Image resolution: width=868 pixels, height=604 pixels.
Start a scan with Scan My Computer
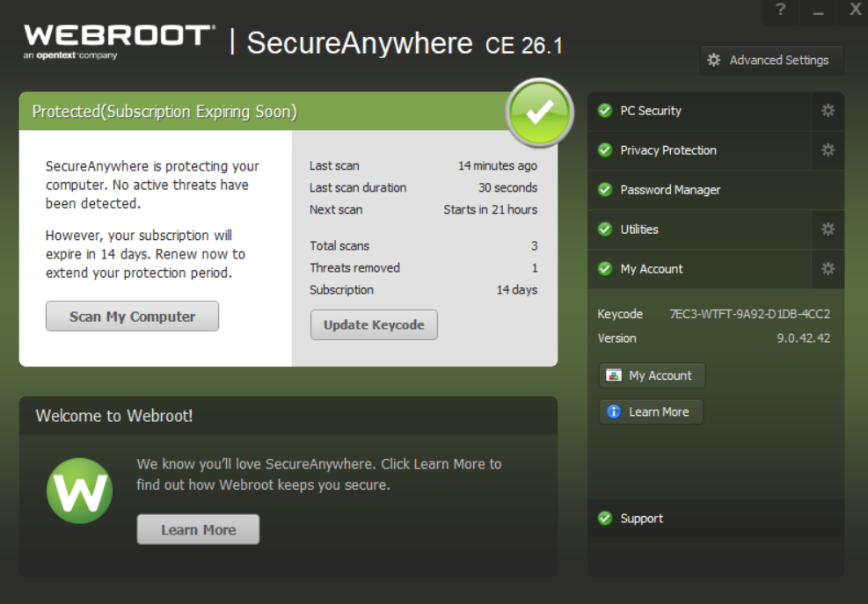131,316
